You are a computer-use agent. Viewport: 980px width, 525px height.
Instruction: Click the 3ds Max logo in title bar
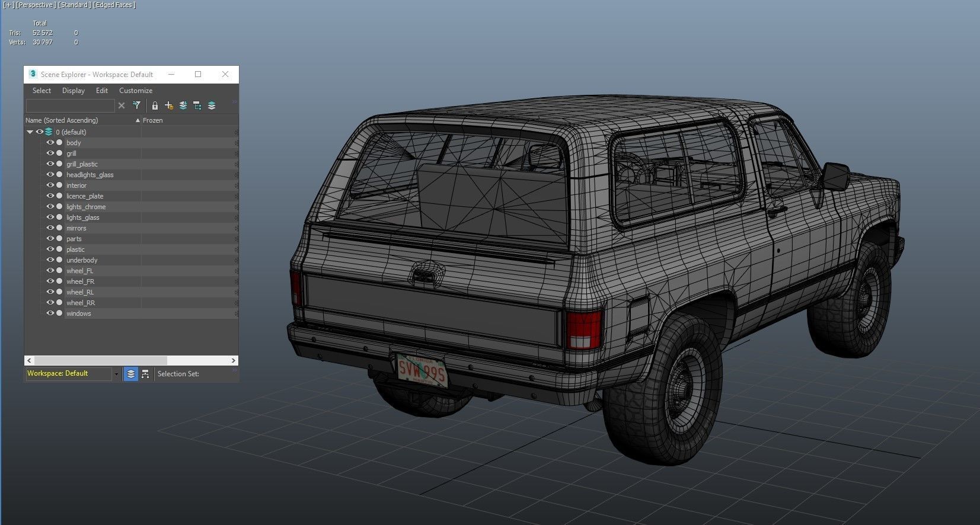pos(33,74)
